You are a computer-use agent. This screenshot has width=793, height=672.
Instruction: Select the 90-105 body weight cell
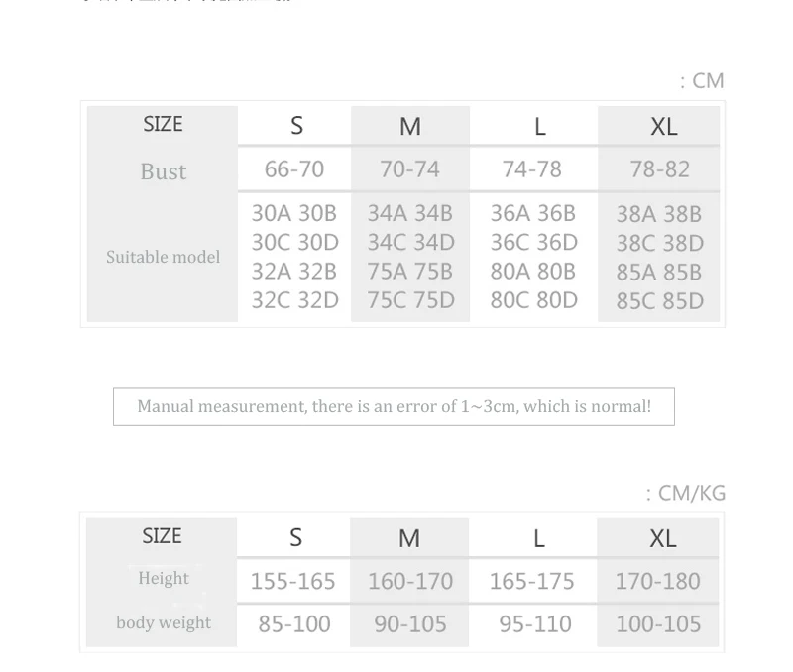coord(410,624)
